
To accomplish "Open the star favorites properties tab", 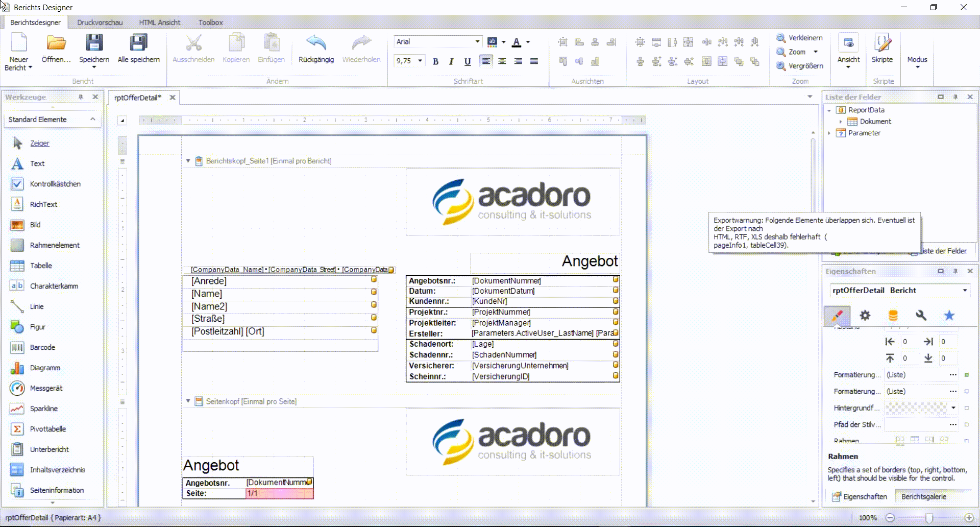I will click(949, 316).
